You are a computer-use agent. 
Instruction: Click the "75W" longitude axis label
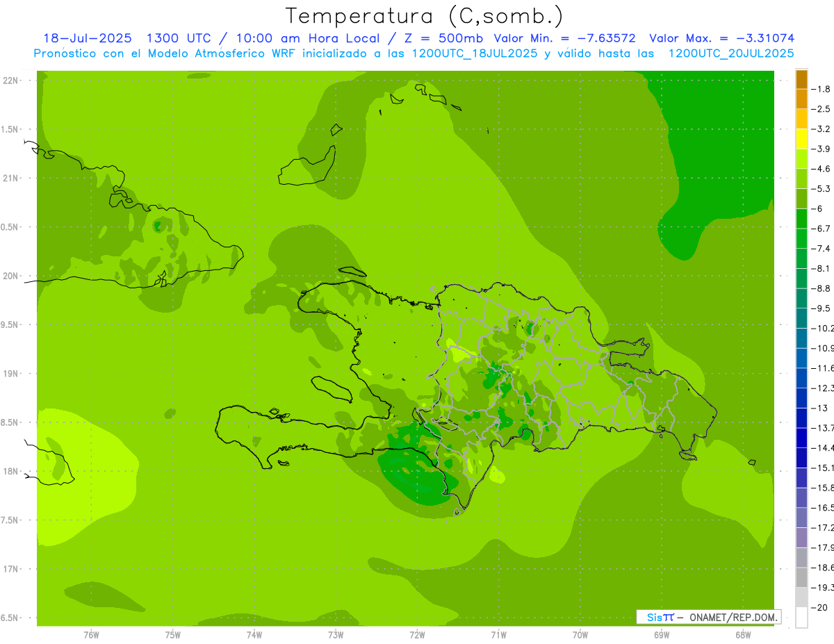(x=173, y=635)
